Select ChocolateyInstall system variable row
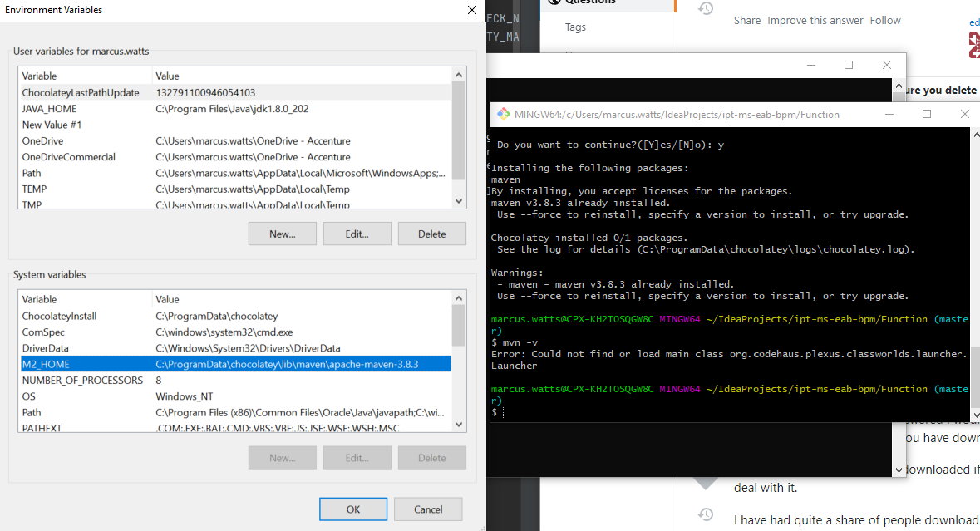The height and width of the screenshot is (531, 980). point(235,316)
